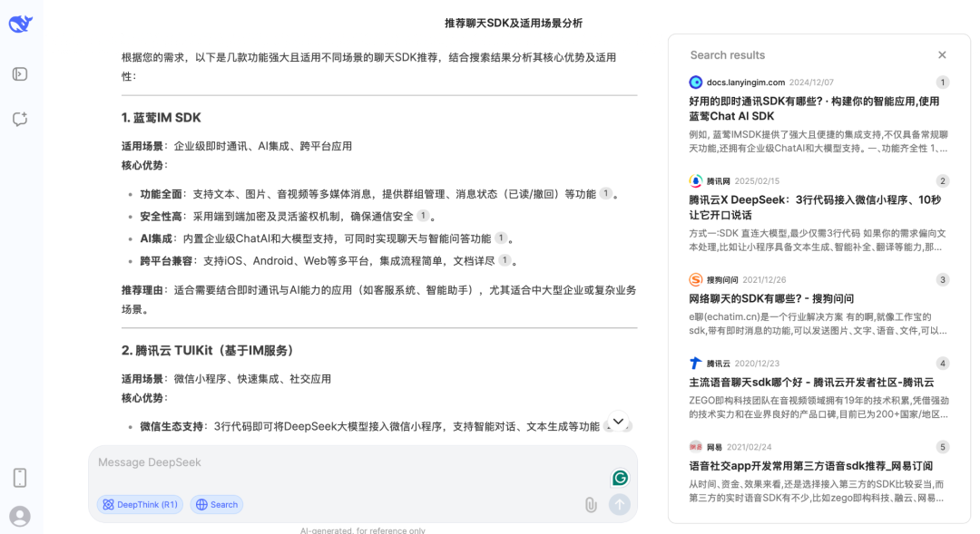This screenshot has height=534, width=980.
Task: Click snippet text starting 例如, 蓝莺IMSDK
Action: pos(818,141)
